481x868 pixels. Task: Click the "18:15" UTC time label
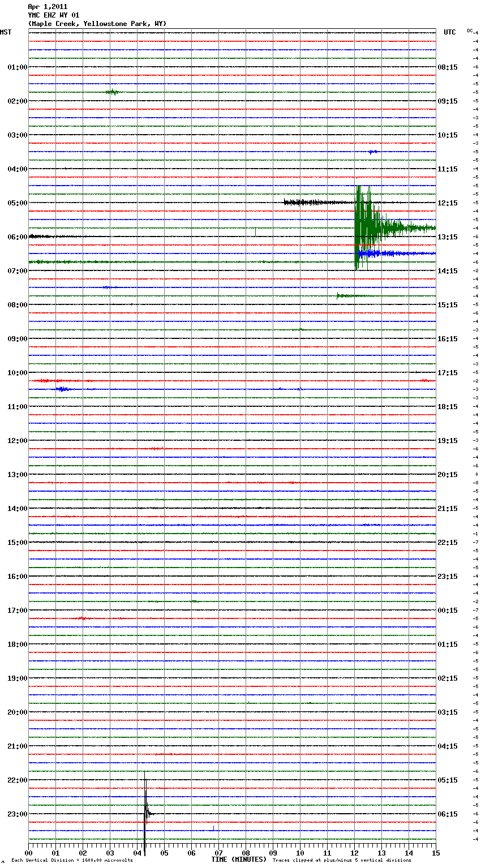(448, 407)
